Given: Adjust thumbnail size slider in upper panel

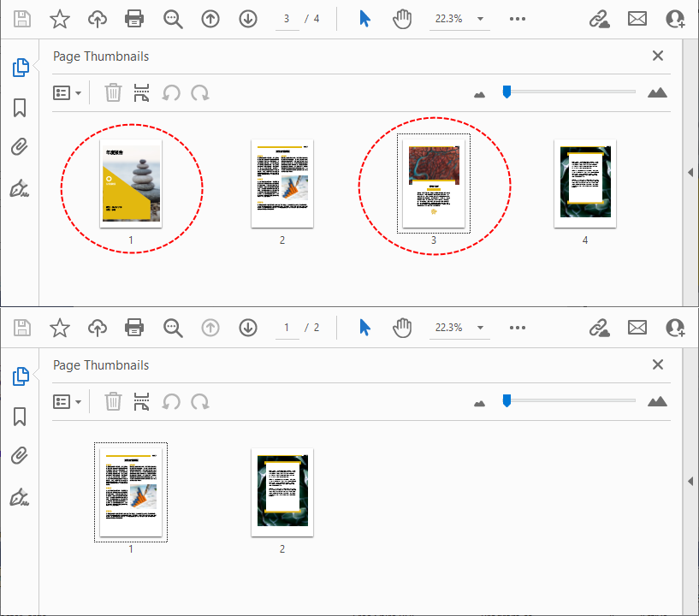Looking at the screenshot, I should click(506, 92).
